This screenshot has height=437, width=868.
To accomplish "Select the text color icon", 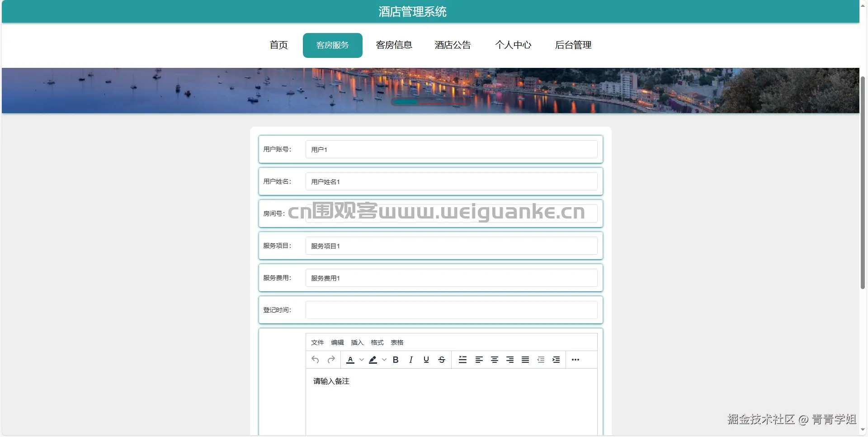I will pyautogui.click(x=350, y=360).
